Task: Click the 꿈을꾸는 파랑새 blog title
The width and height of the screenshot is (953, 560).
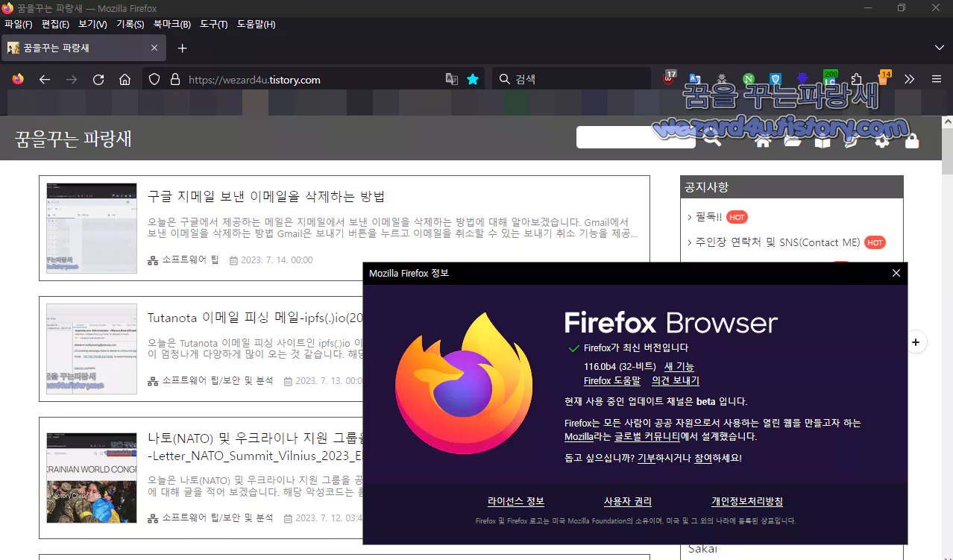Action: click(73, 139)
